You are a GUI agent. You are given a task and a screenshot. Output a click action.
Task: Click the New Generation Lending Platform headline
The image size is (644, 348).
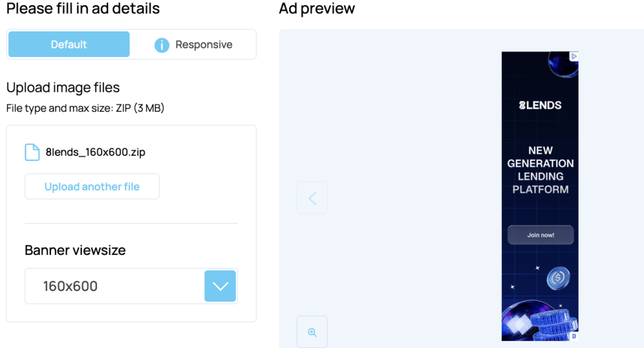(540, 170)
